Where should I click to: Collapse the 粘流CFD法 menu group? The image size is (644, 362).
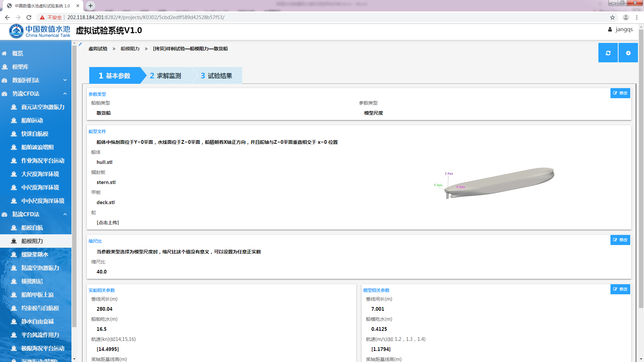pos(65,214)
